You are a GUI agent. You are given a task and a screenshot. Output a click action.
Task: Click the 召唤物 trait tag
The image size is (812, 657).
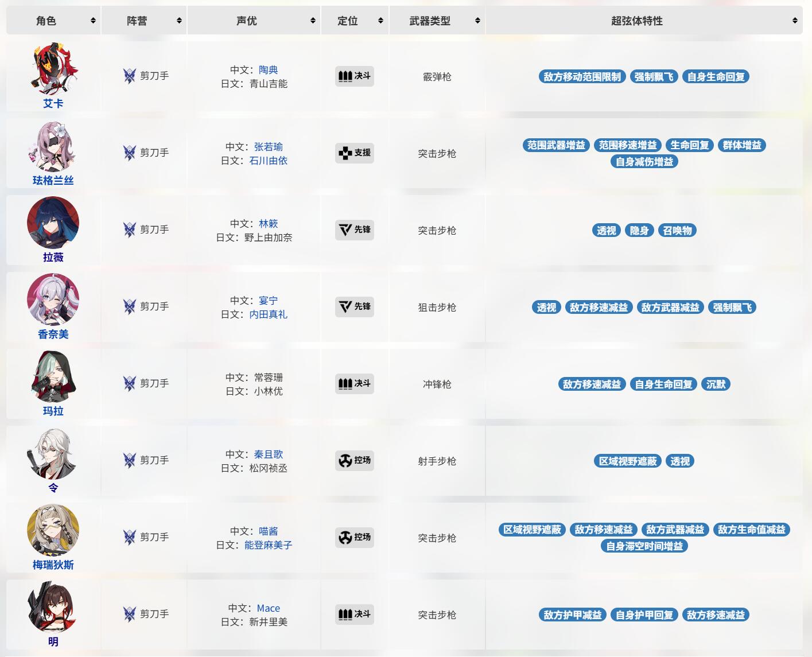point(677,231)
